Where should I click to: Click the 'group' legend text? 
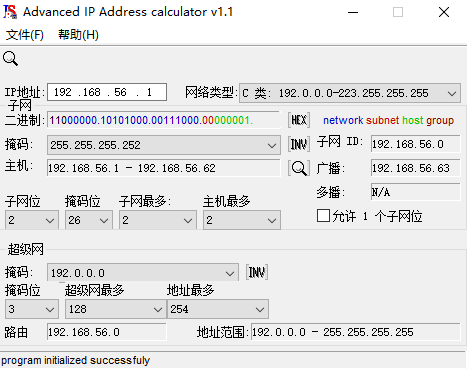click(x=440, y=121)
